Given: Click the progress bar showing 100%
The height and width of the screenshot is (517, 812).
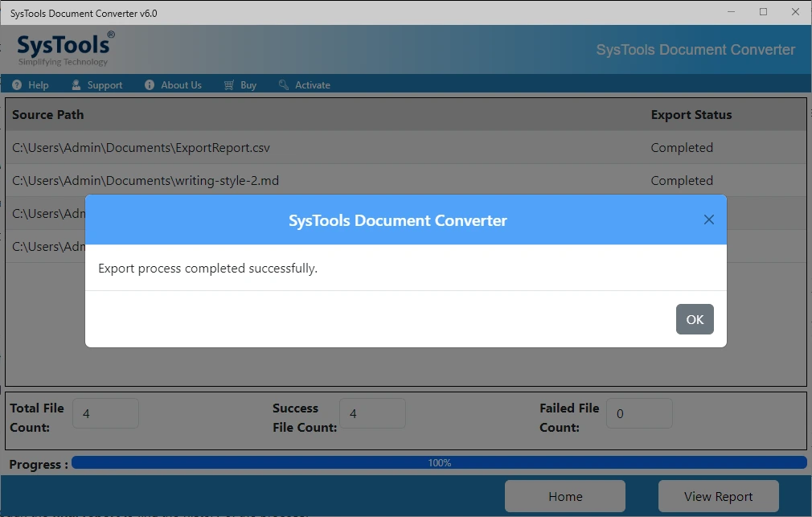Looking at the screenshot, I should 439,462.
